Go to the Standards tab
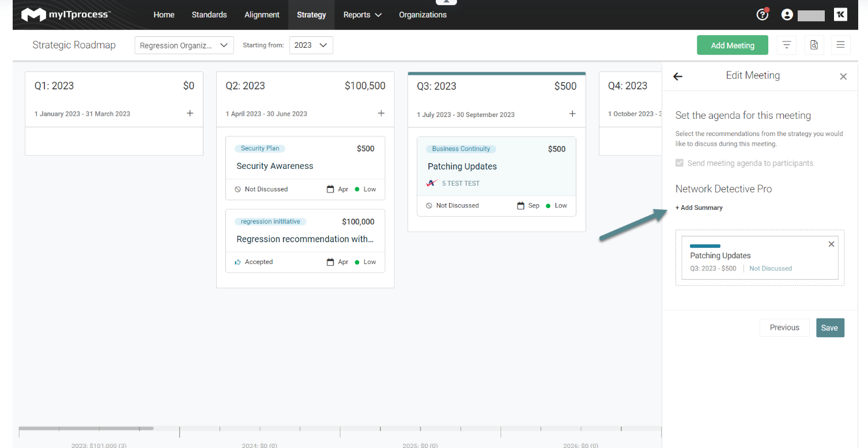 (209, 15)
